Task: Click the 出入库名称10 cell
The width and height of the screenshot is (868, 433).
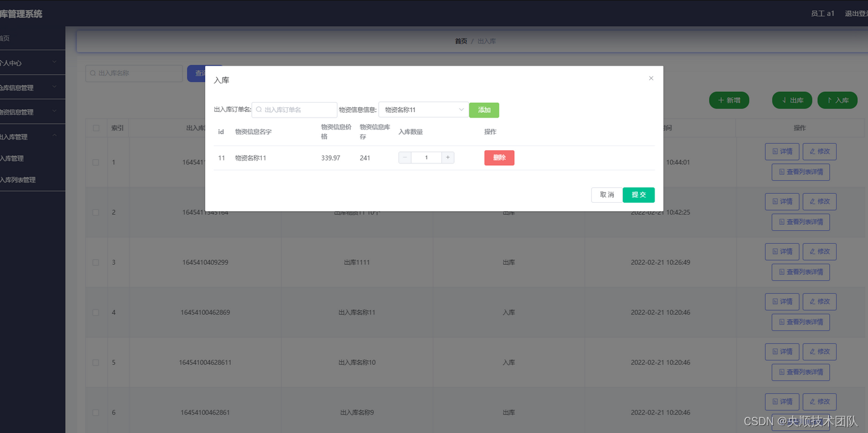Action: click(x=357, y=363)
